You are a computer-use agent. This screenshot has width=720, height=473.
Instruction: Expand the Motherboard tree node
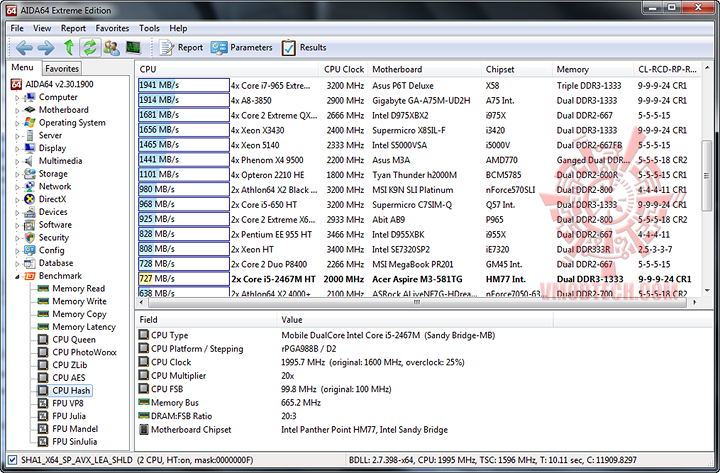coord(17,111)
